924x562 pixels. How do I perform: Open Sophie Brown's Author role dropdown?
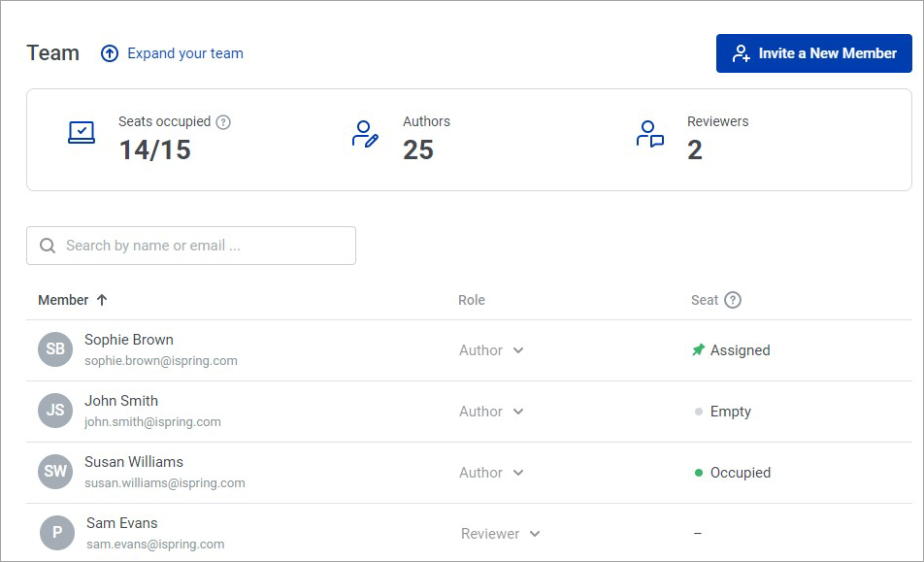(x=491, y=350)
